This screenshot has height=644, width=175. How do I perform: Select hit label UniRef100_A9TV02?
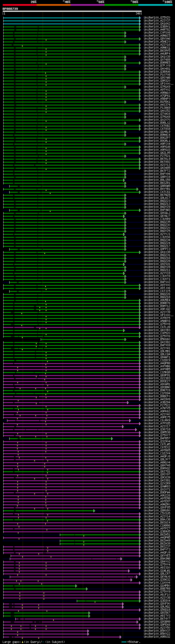(x=157, y=90)
